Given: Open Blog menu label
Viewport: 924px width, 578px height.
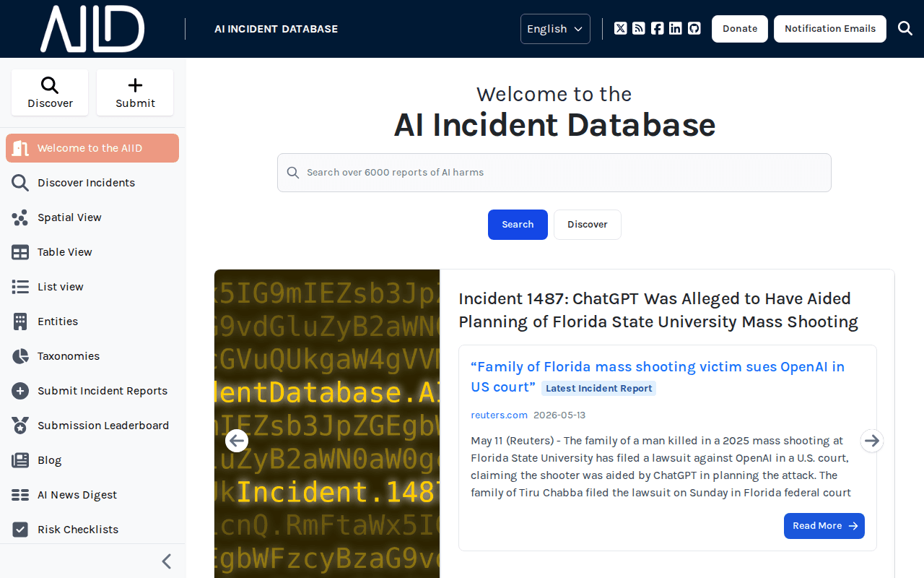Looking at the screenshot, I should coord(50,460).
